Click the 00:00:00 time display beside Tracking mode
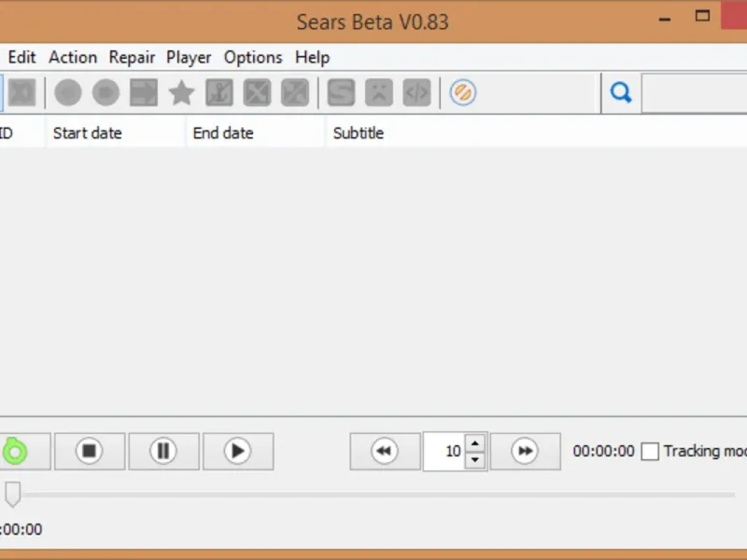The width and height of the screenshot is (747, 560). (x=603, y=451)
